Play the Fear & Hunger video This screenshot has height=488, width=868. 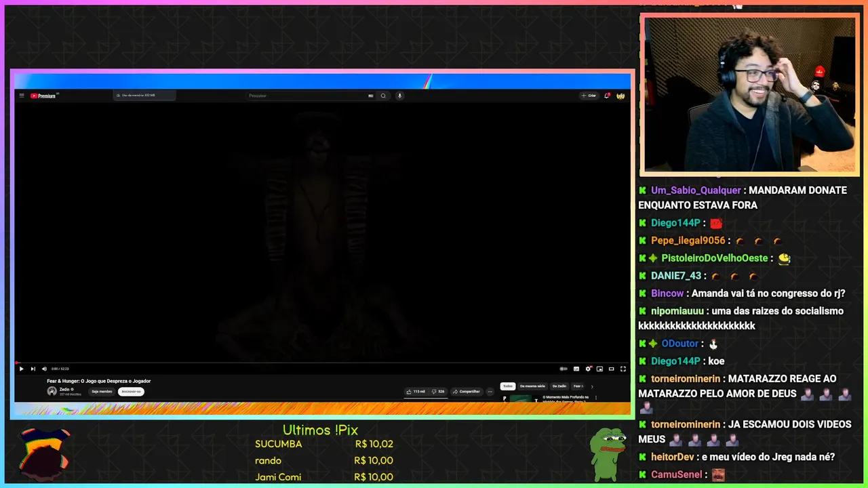[x=21, y=369]
